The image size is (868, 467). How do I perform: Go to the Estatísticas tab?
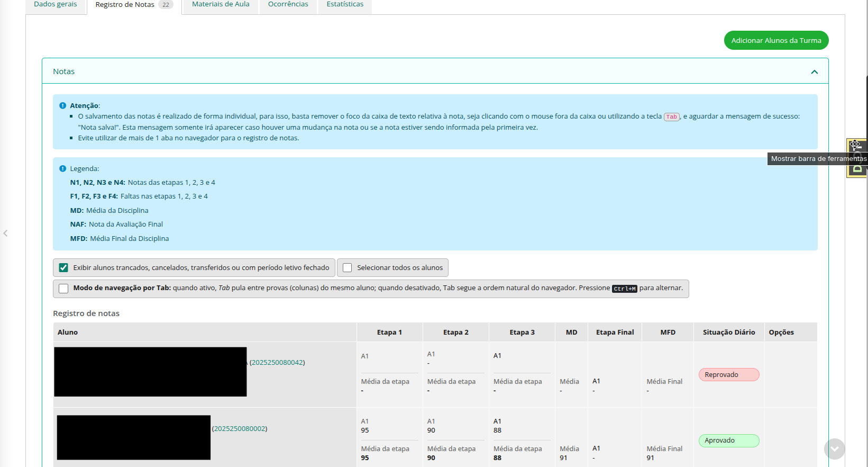[x=345, y=5]
